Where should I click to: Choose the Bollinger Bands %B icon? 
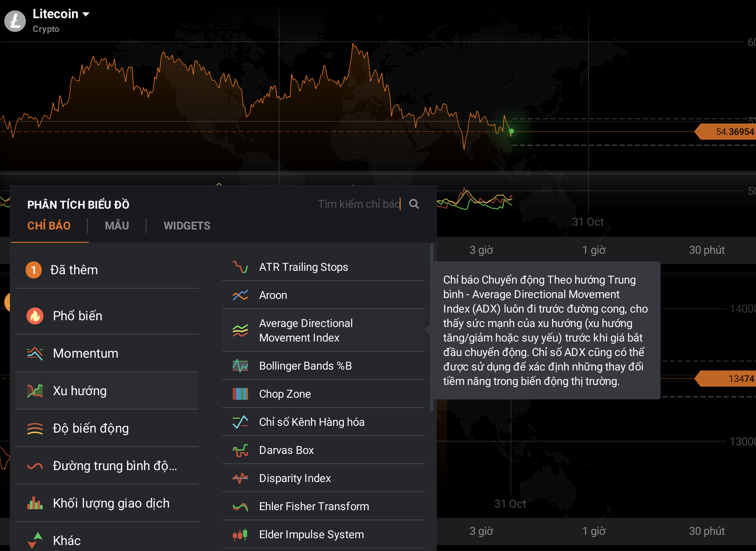[240, 366]
